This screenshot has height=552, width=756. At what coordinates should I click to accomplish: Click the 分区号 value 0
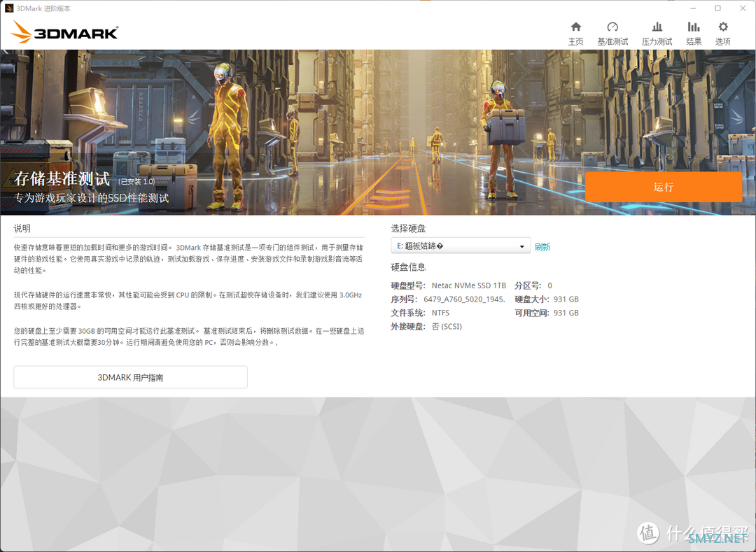coord(549,285)
